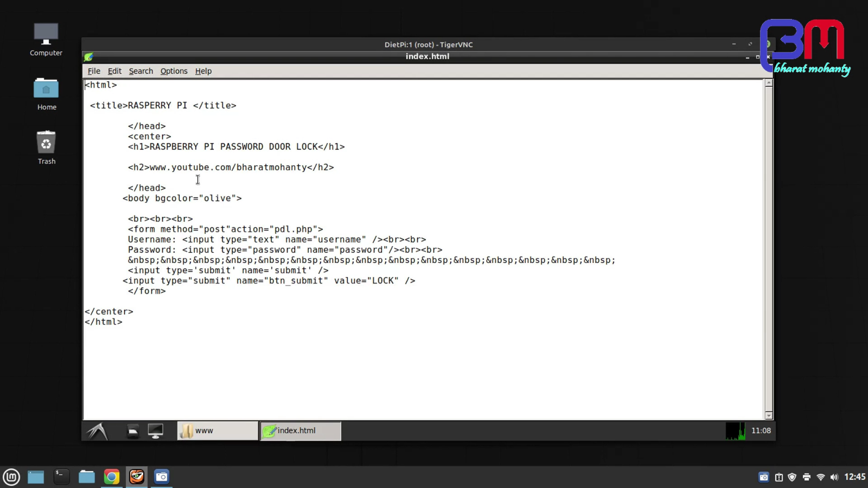Screen dimensions: 868x488
Task: Open the Trash desktop icon
Action: 47,147
